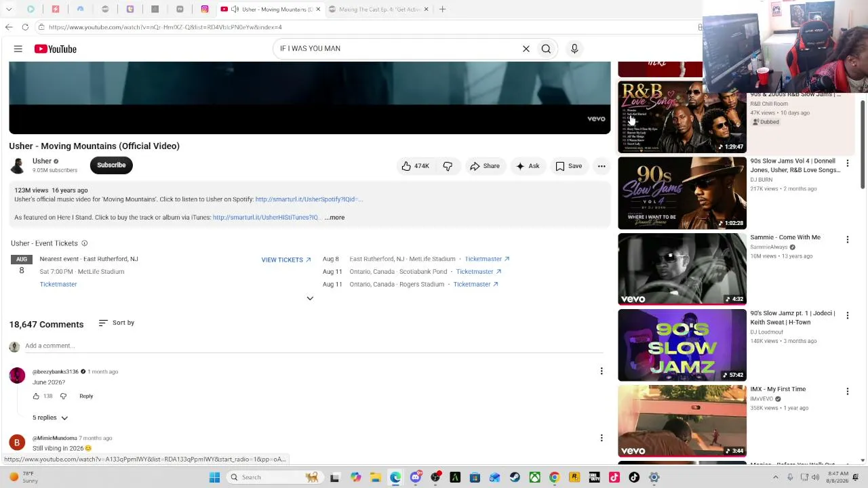Open Xbox app from the taskbar
Screen dimensions: 868x488
pyautogui.click(x=535, y=477)
